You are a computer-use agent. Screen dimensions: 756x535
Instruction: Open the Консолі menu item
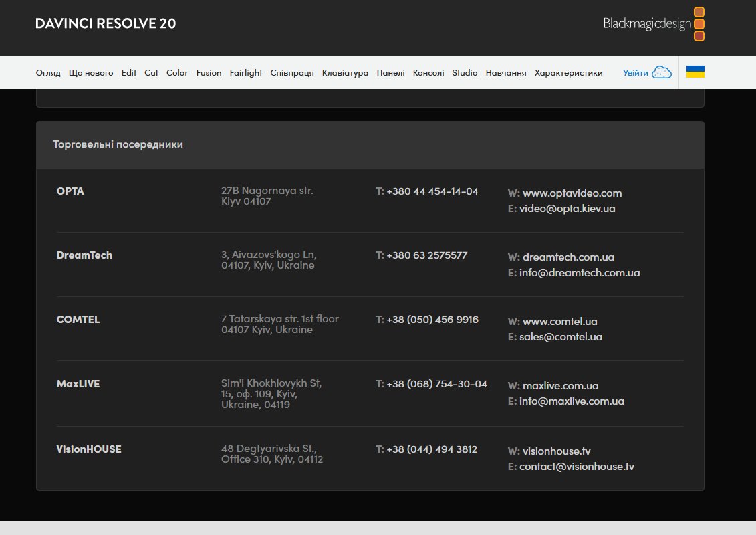point(428,72)
